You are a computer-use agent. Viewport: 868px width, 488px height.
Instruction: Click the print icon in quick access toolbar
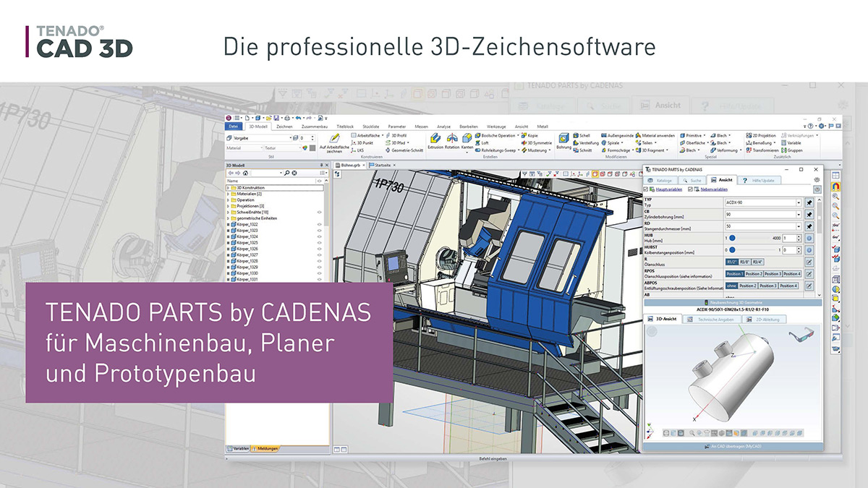point(287,118)
